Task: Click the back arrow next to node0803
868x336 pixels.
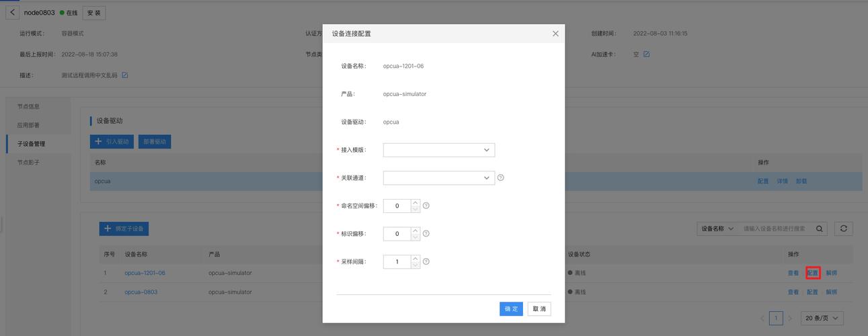Action: [13, 13]
